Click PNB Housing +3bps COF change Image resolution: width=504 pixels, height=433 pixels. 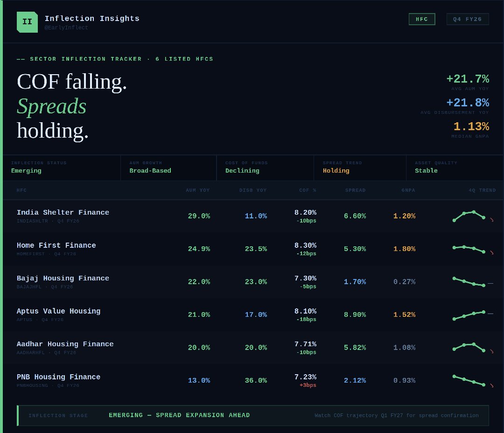point(308,385)
